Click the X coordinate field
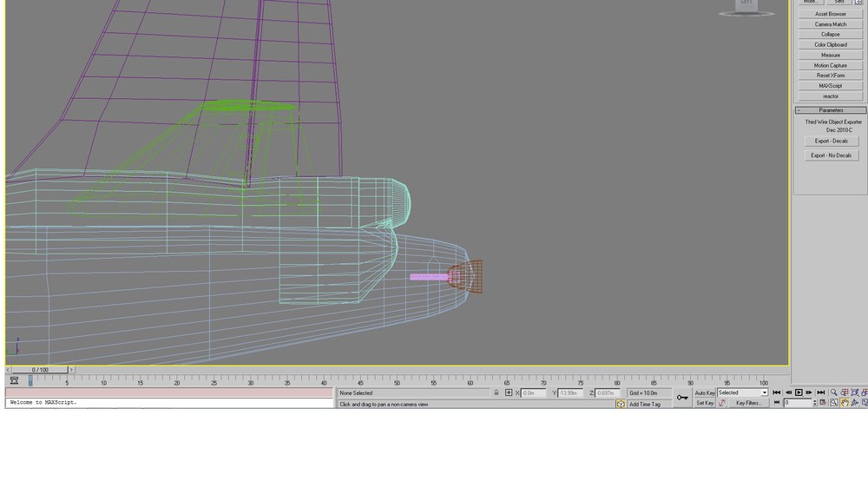Screen dimensions: 868x488 533,392
